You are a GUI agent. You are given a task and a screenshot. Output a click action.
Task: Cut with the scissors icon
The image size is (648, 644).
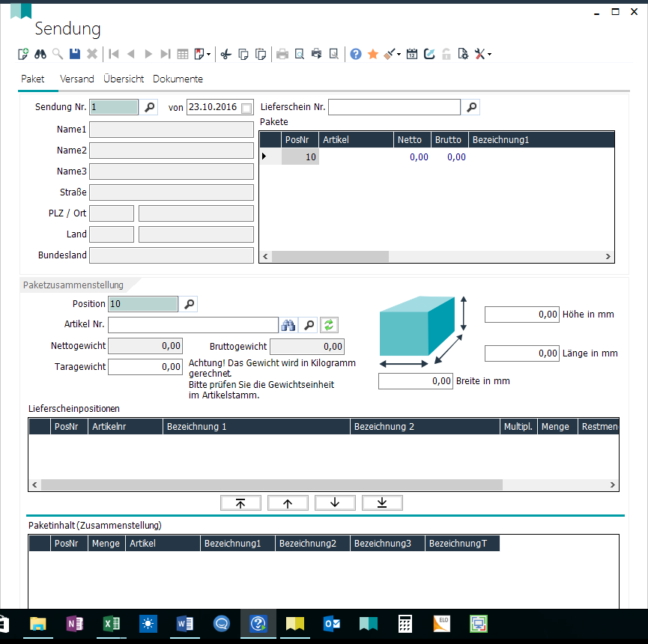pos(226,54)
